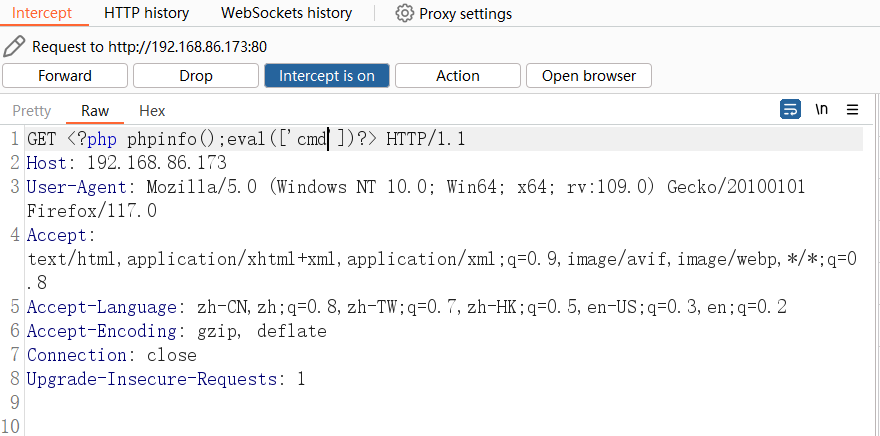Click the text/html Accept value line
This screenshot has width=880, height=436.
click(x=442, y=259)
